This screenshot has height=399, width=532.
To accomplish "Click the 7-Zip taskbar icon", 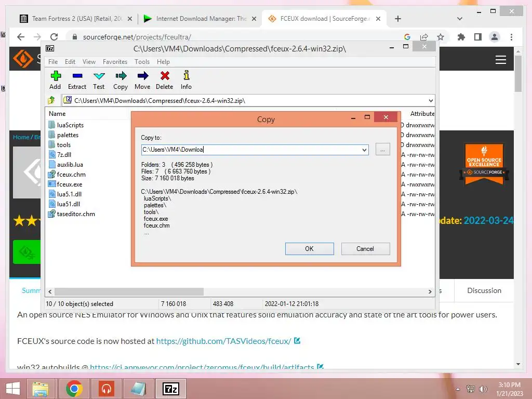I will [x=170, y=389].
